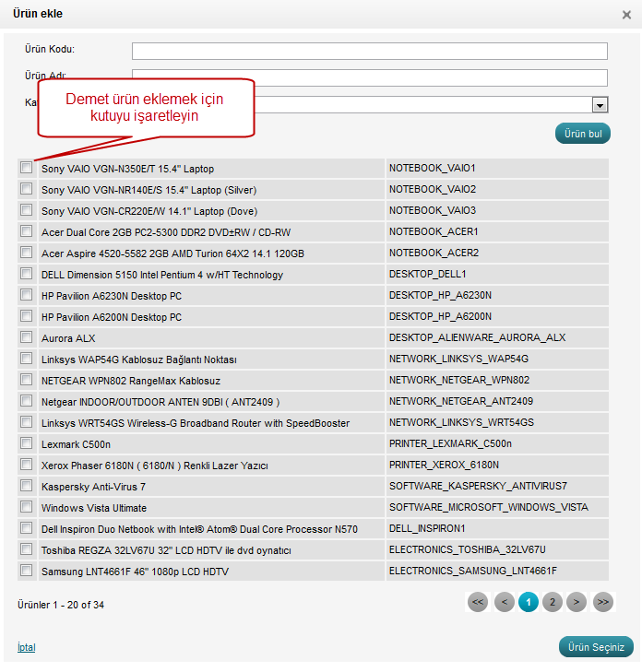Select the Kaspersky Anti-Virus 7 checkbox
Image resolution: width=642 pixels, height=672 pixels.
coord(26,486)
